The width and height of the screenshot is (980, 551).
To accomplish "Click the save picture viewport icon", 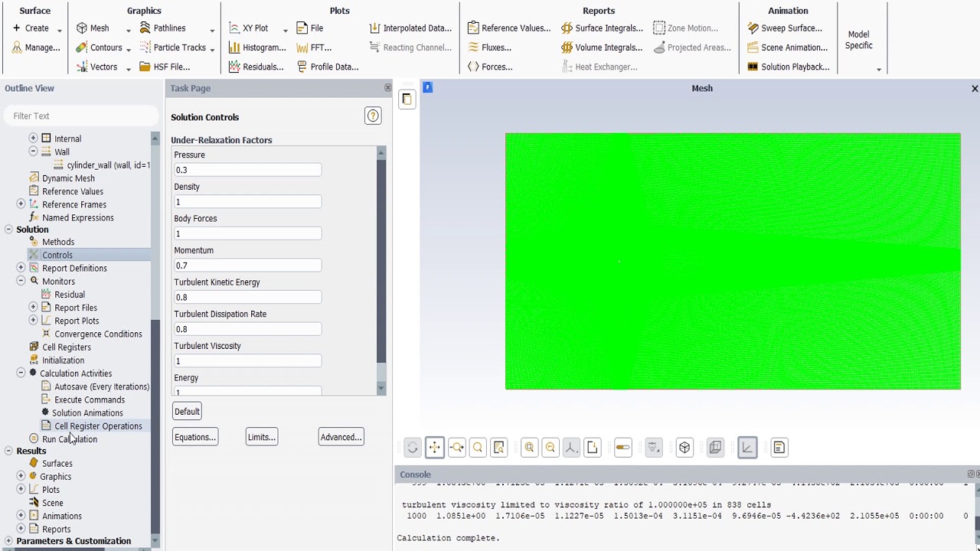I will 592,448.
